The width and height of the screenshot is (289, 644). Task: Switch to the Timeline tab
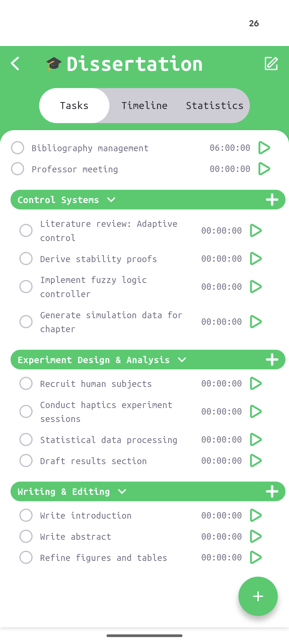144,105
